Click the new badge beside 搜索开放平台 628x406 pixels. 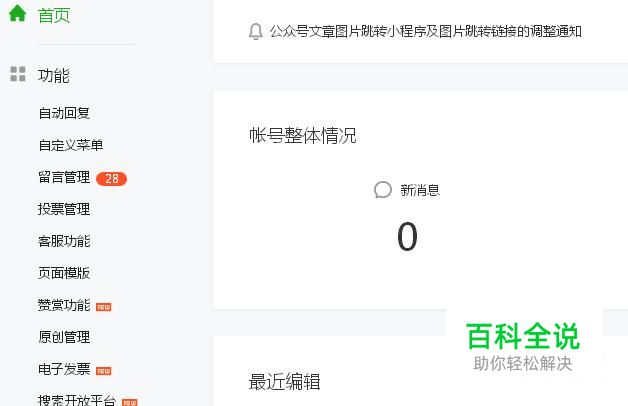coord(130,402)
